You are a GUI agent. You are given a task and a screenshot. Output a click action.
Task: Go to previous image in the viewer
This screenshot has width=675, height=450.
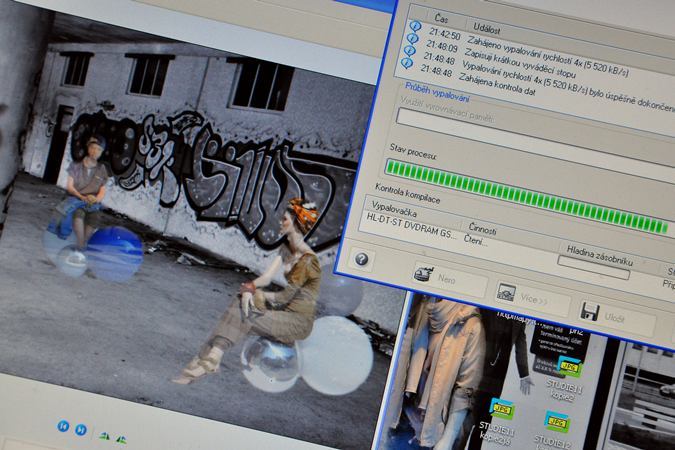click(63, 427)
